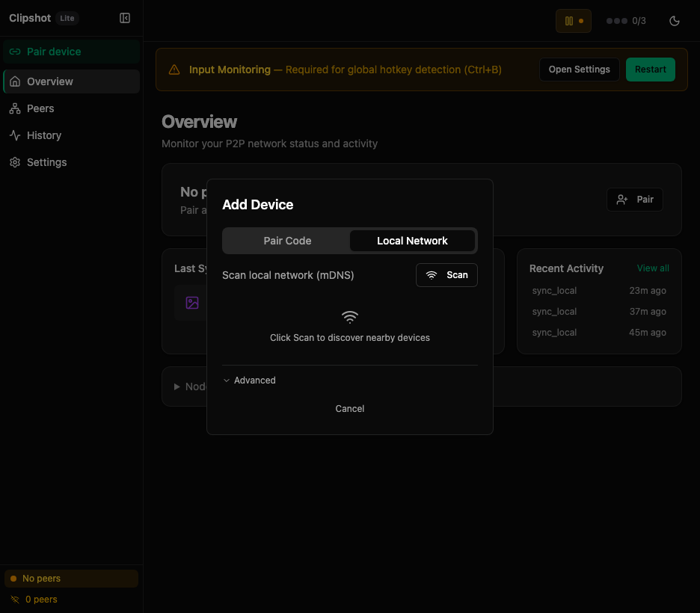Expand the Advanced section
This screenshot has height=613, width=700.
[x=249, y=380]
